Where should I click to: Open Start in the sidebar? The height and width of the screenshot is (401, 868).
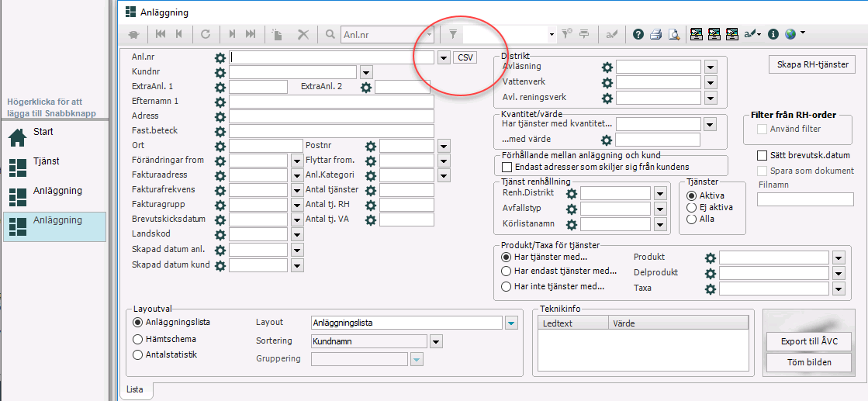click(x=54, y=136)
